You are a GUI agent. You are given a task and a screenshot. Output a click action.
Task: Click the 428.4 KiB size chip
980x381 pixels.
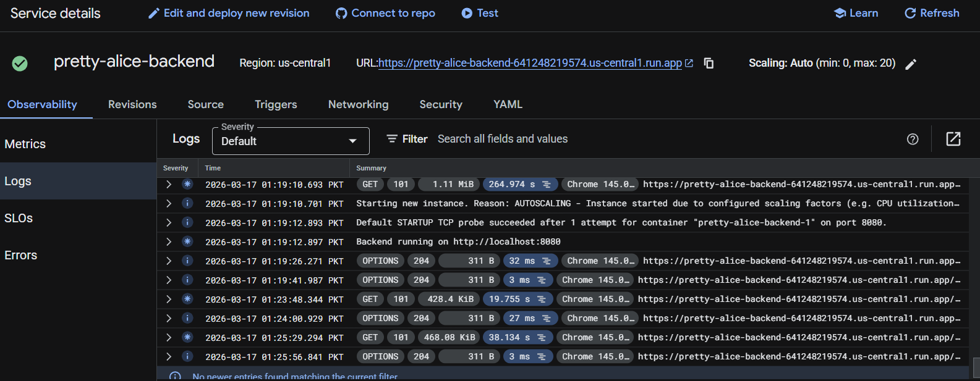(449, 299)
